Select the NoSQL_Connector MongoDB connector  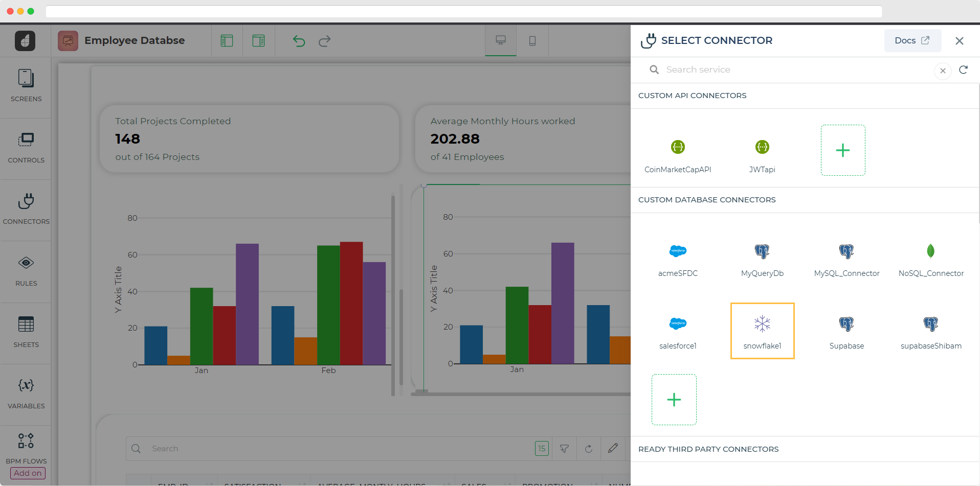pyautogui.click(x=931, y=259)
